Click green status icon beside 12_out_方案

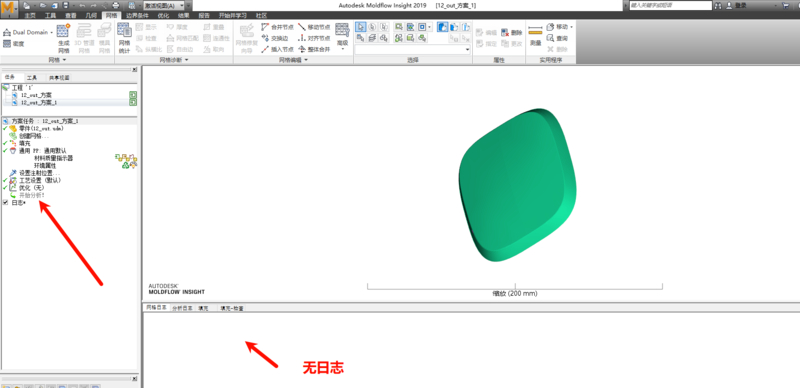click(x=133, y=95)
